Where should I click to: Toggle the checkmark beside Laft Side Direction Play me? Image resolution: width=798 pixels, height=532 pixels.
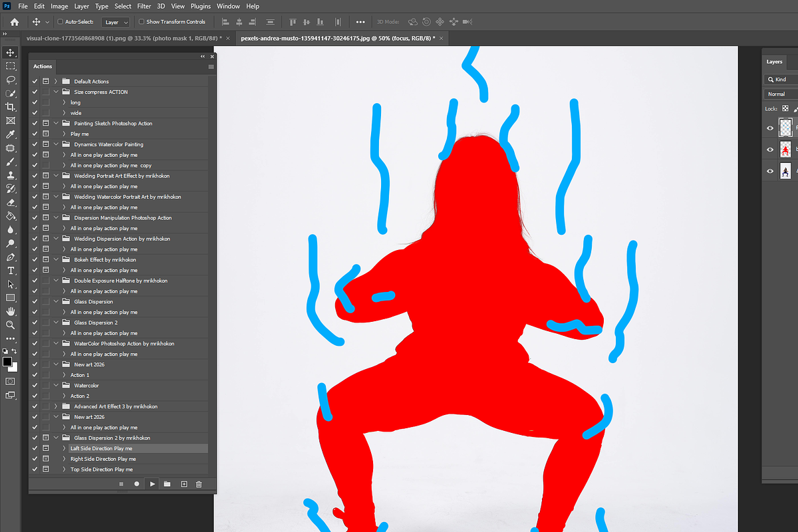(35, 448)
